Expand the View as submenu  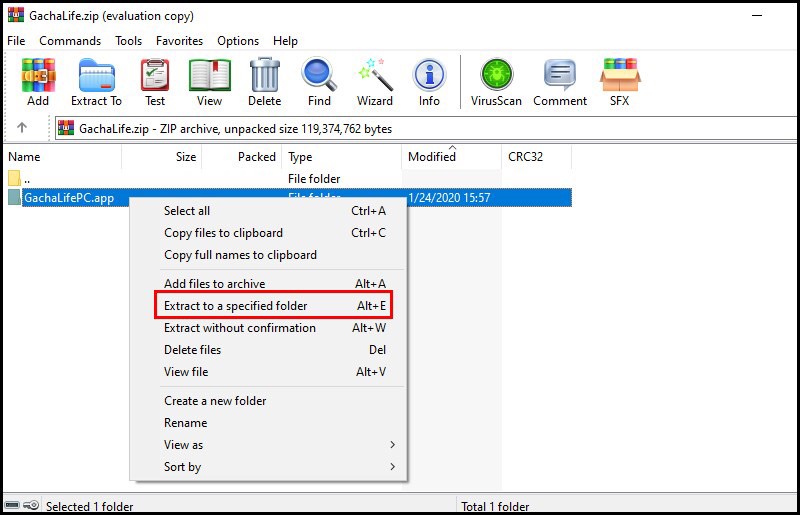pos(268,445)
